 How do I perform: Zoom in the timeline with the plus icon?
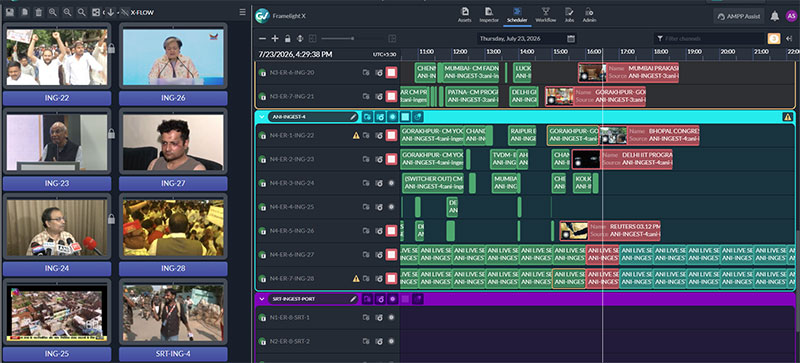[x=275, y=38]
